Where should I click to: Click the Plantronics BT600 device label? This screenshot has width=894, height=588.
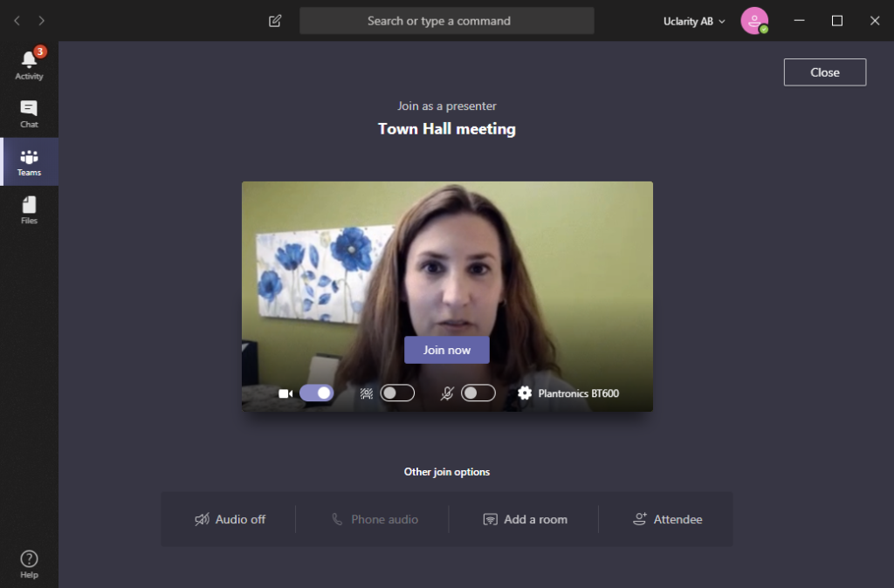[x=579, y=393]
